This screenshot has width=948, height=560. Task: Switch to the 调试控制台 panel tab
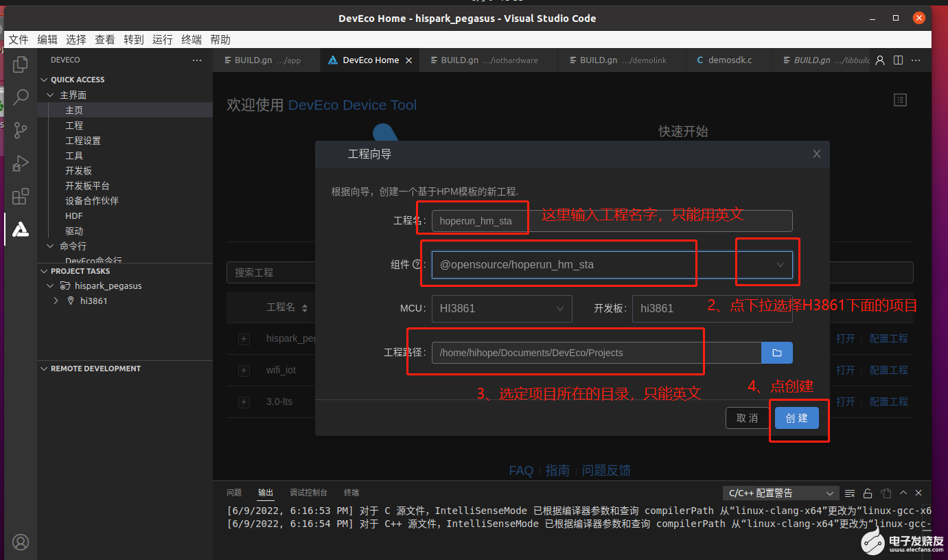pos(308,493)
